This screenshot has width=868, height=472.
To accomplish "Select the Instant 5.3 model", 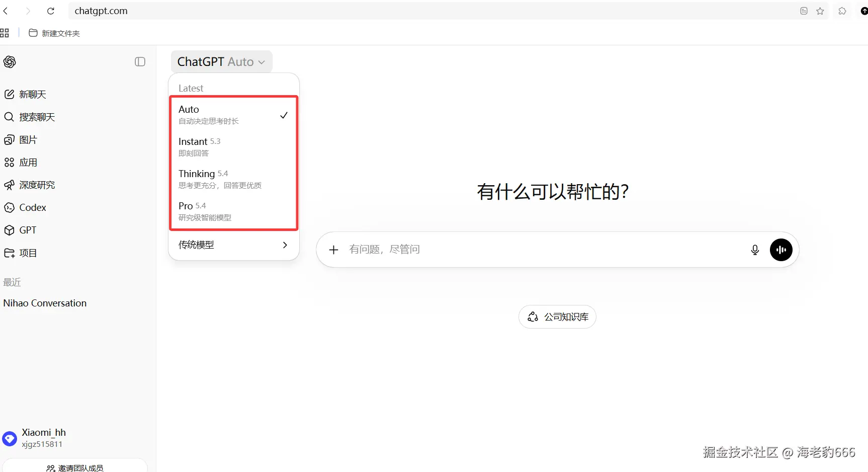I will pos(234,147).
